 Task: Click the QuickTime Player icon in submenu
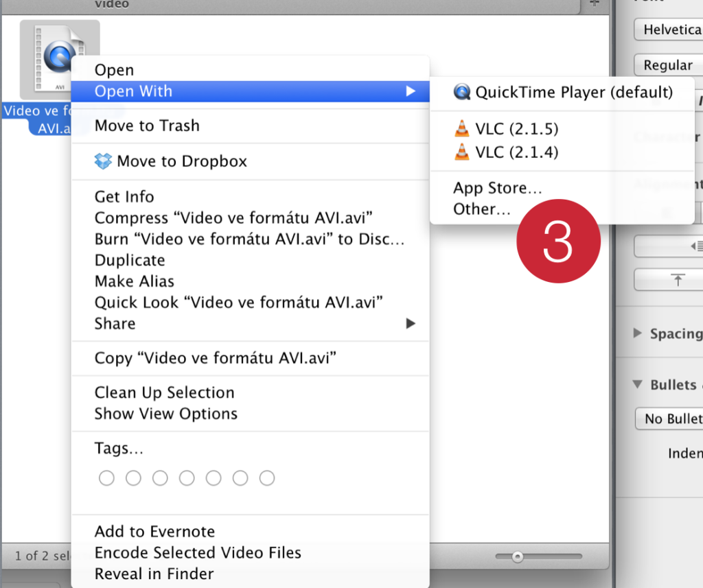tap(462, 92)
